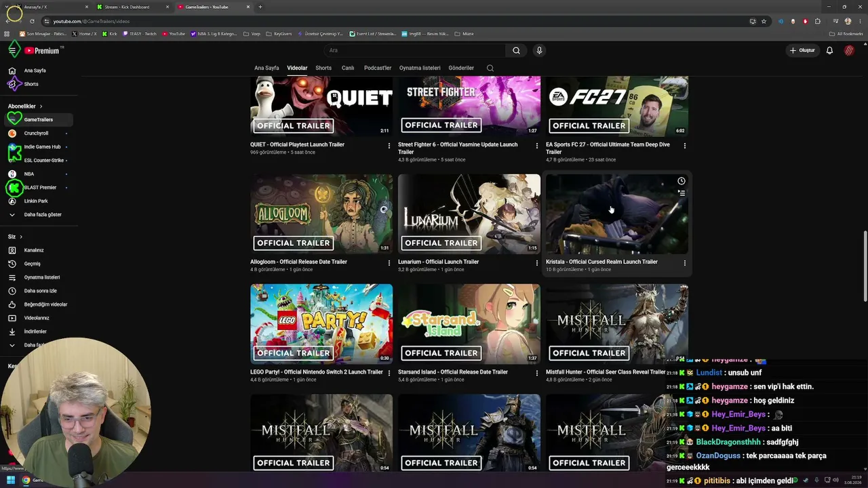Open the Allogloom Official Release Date Trailer title
The height and width of the screenshot is (488, 868).
pyautogui.click(x=298, y=262)
